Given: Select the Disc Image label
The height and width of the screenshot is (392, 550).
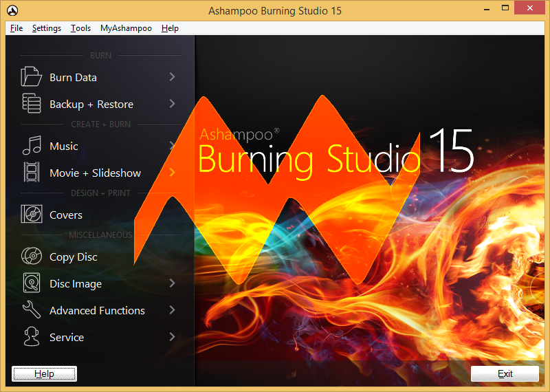Looking at the screenshot, I should [76, 284].
